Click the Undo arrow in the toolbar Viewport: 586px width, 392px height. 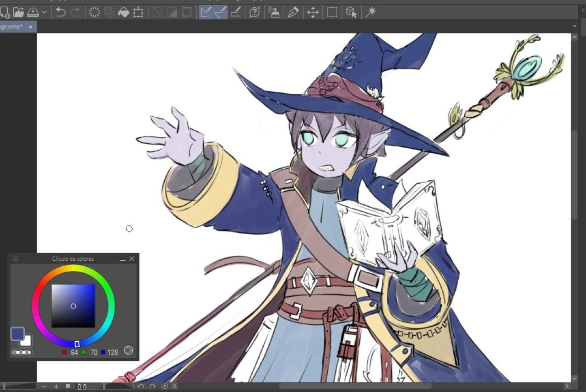(x=60, y=12)
